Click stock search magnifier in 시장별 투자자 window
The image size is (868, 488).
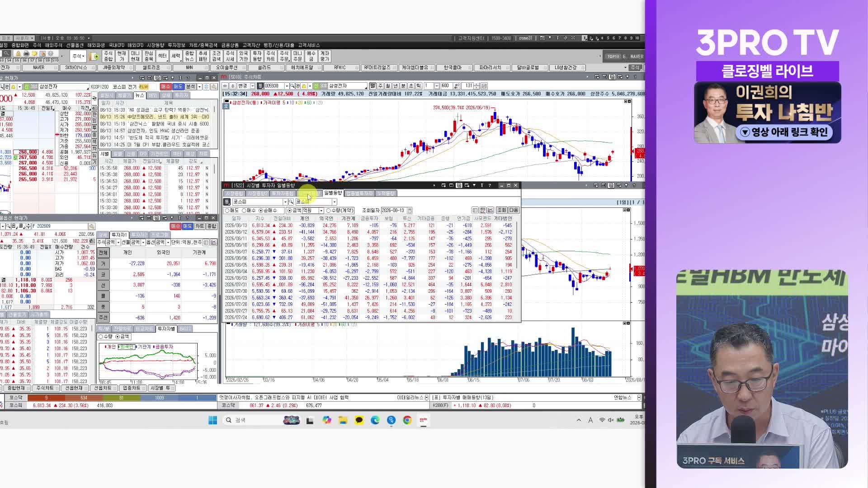(x=291, y=202)
